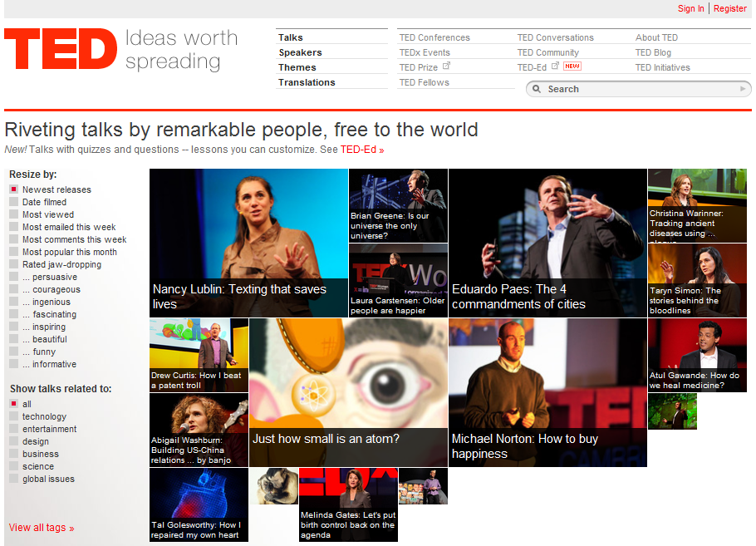The image size is (756, 546).
Task: Submit search with the arrow icon
Action: coord(743,89)
